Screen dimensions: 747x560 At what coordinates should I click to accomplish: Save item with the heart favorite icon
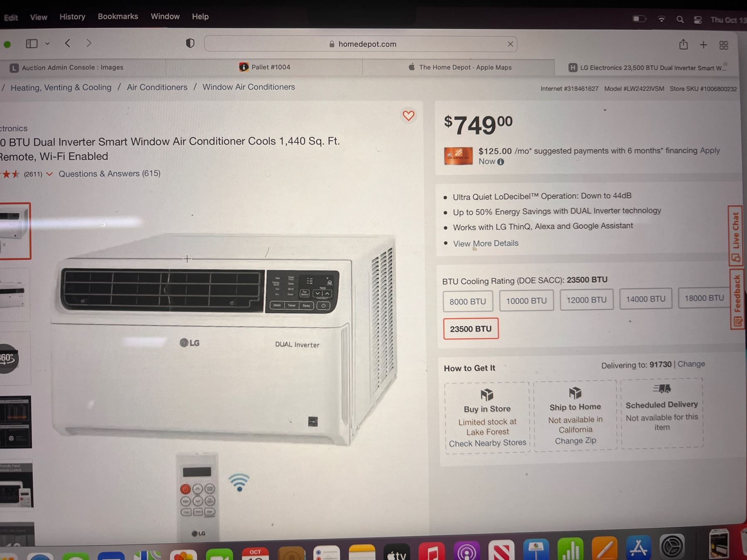(408, 116)
